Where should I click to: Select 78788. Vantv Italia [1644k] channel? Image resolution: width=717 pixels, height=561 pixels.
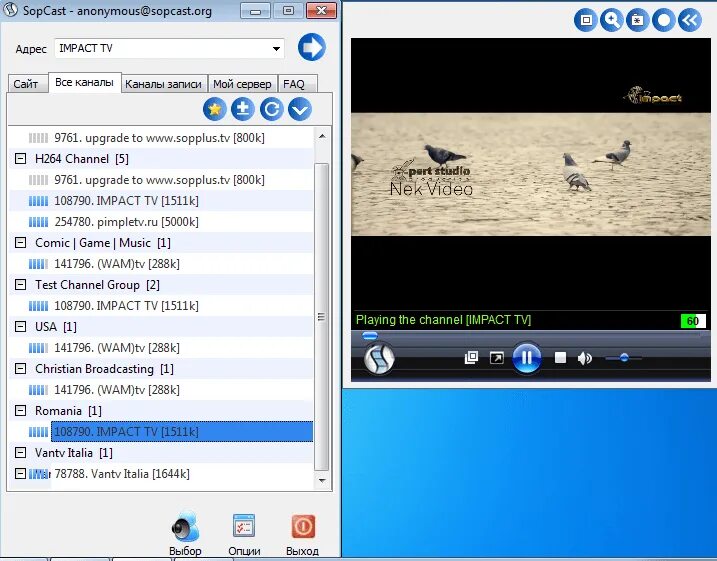(x=122, y=474)
